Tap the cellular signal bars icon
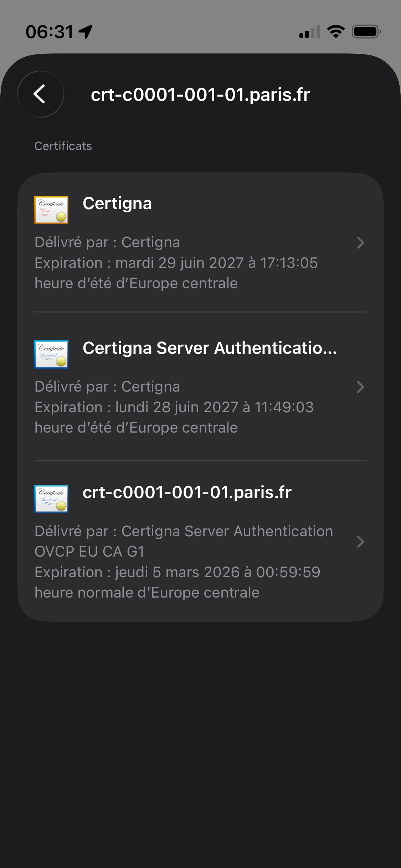 (310, 32)
